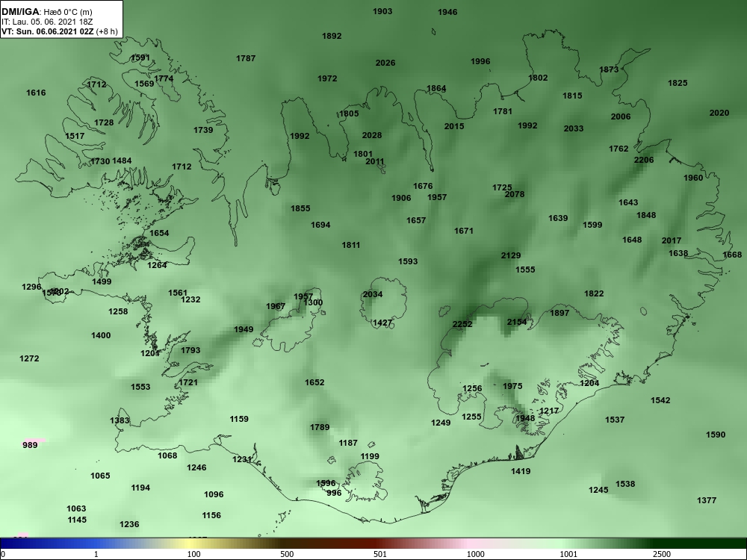The image size is (747, 560).
Task: Click the 1949 value near Langjökull
Action: click(244, 329)
